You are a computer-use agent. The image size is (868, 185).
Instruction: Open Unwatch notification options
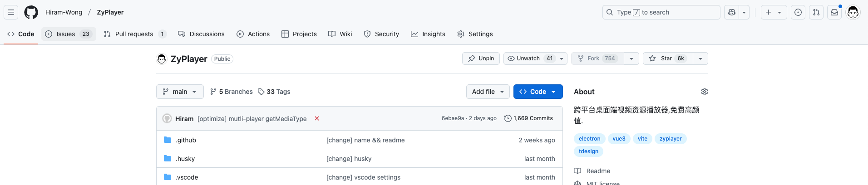[x=535, y=58]
